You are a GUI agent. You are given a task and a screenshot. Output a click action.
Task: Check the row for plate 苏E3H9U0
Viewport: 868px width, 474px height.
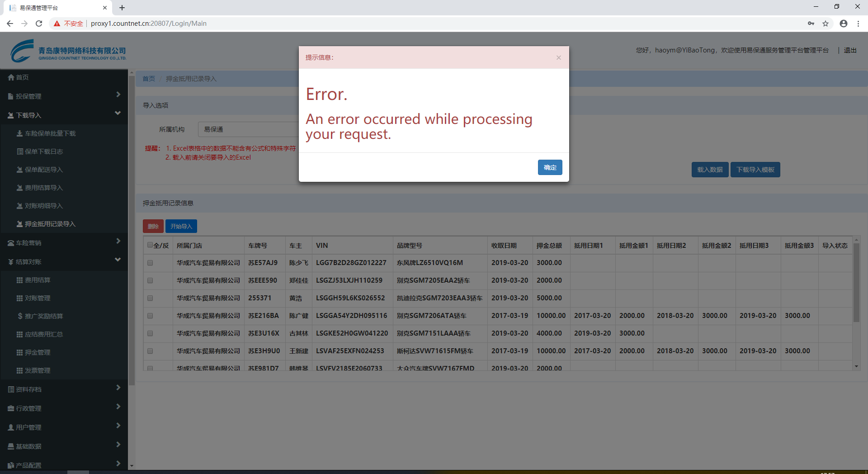150,351
